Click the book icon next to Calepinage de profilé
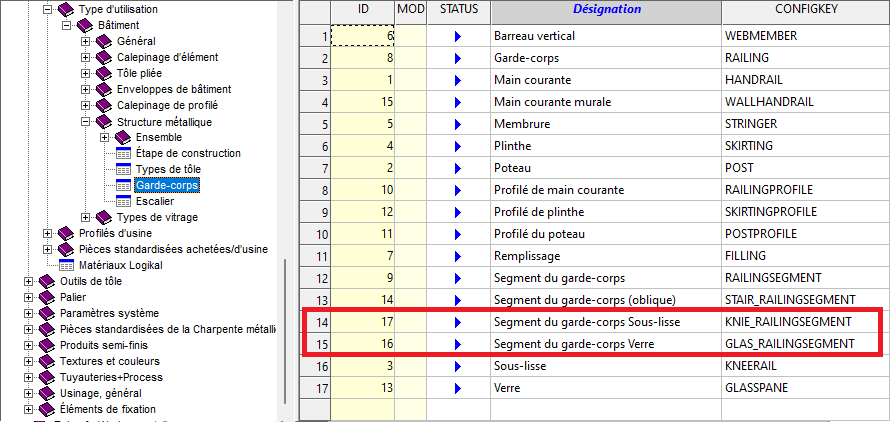The height and width of the screenshot is (422, 890). click(x=104, y=106)
